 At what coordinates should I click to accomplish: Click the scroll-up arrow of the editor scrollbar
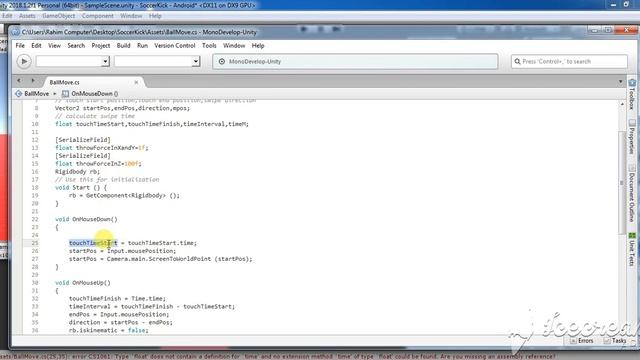(622, 104)
